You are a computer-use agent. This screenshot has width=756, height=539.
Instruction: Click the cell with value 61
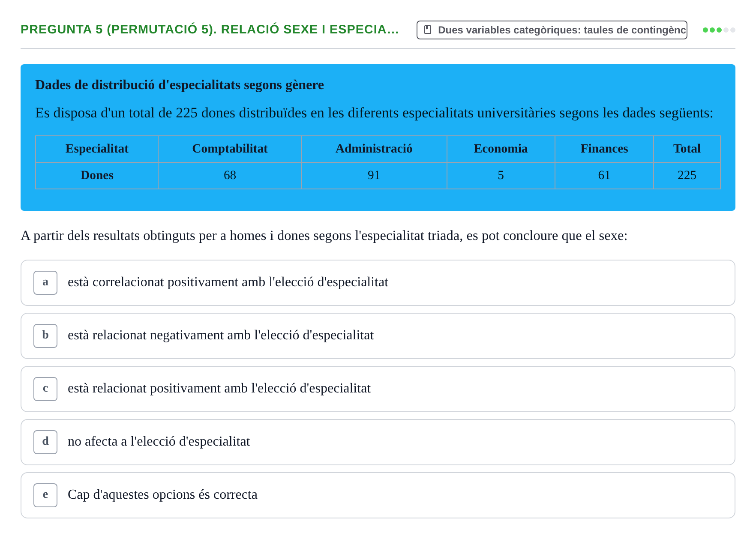coord(604,175)
